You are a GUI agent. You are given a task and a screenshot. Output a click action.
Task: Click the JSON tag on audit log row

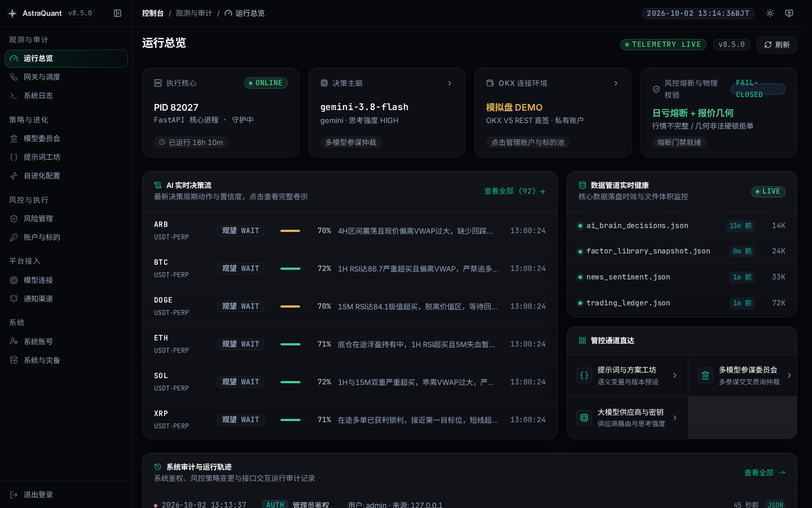[x=775, y=505]
